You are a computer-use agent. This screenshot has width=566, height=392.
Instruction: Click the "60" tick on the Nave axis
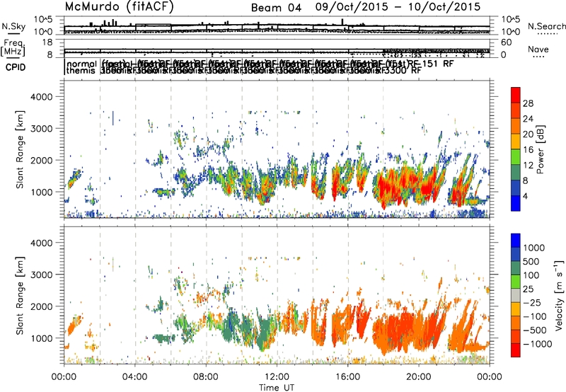506,42
